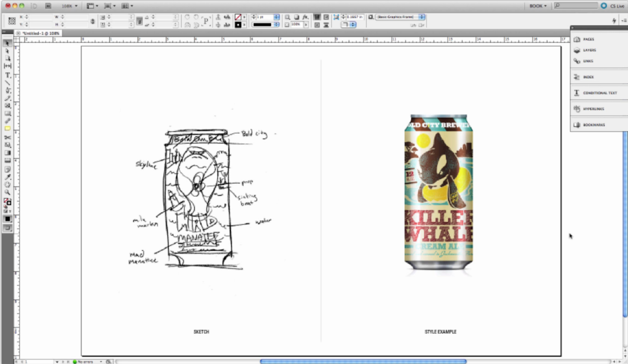This screenshot has height=364, width=628.
Task: Select the Scissors tool
Action: (7, 137)
